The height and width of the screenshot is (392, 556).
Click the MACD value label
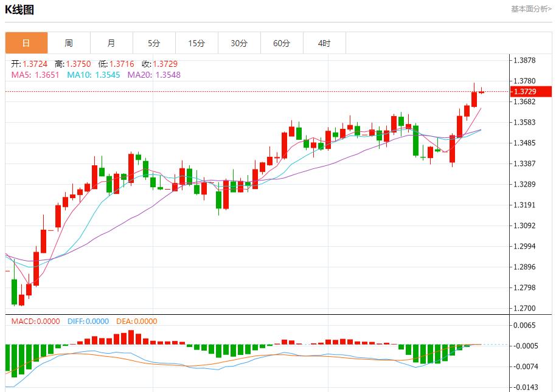point(36,322)
